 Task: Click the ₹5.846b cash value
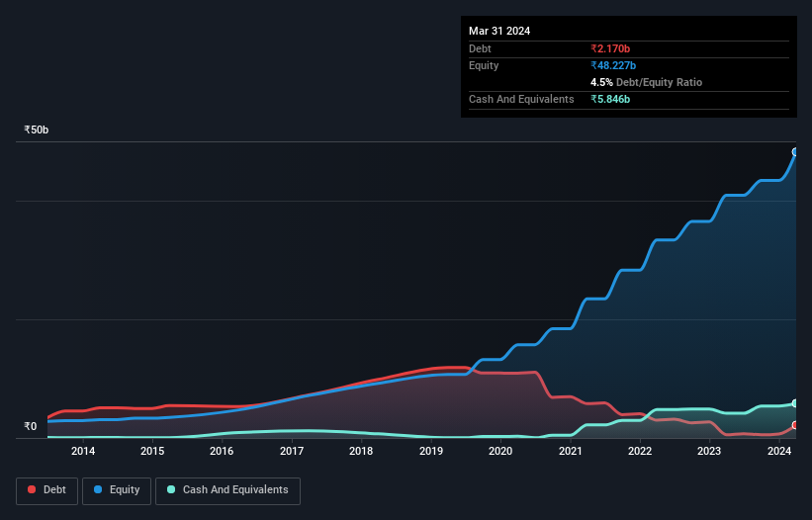[x=610, y=99]
